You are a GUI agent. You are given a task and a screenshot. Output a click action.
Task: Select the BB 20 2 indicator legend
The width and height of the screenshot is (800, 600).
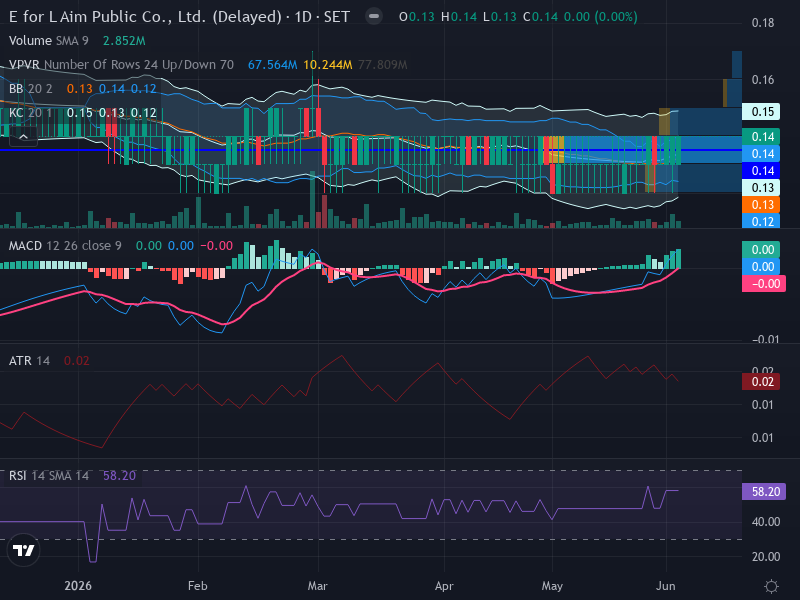31,89
